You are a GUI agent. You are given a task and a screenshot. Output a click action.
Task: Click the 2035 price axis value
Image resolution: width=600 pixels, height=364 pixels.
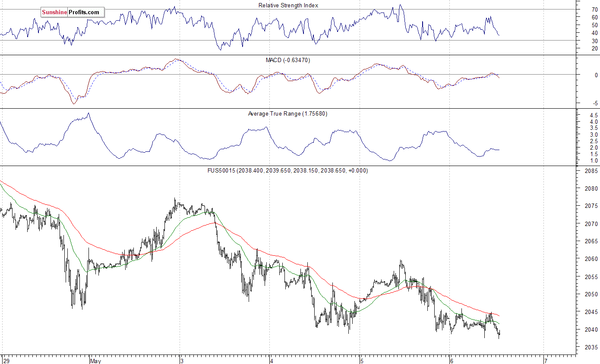(592, 347)
